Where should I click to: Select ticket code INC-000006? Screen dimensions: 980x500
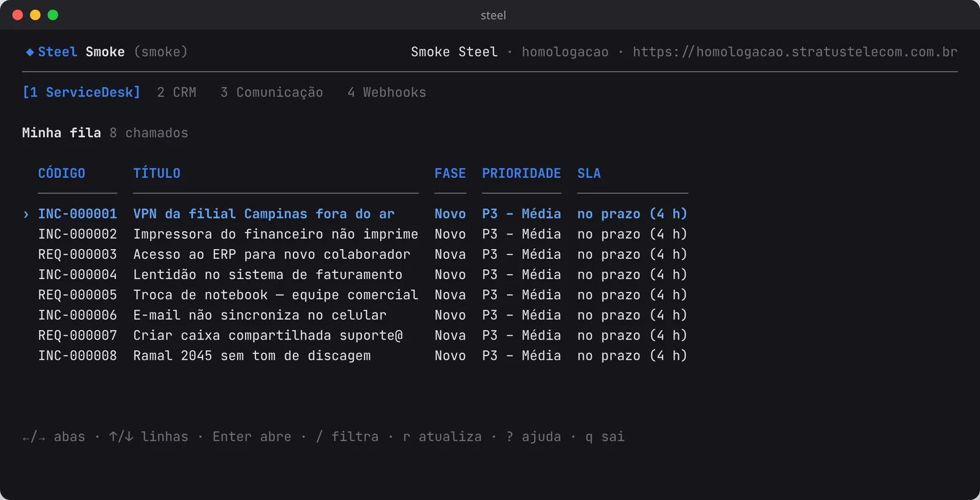(x=77, y=315)
